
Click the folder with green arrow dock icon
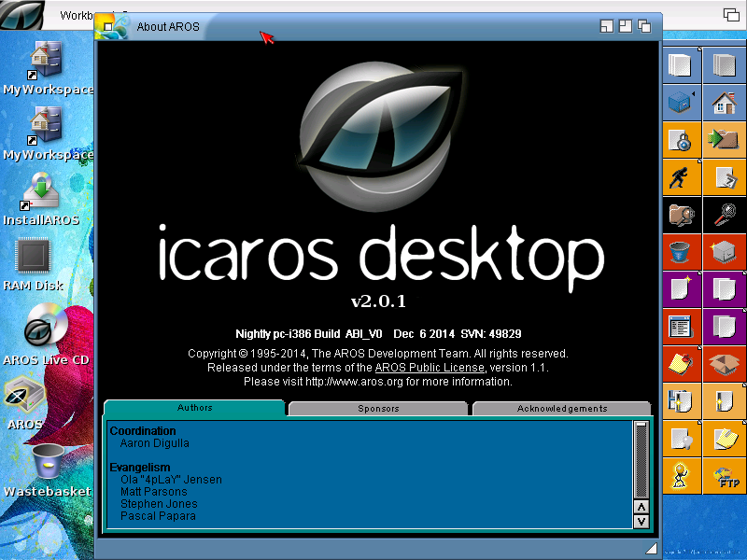[724, 139]
